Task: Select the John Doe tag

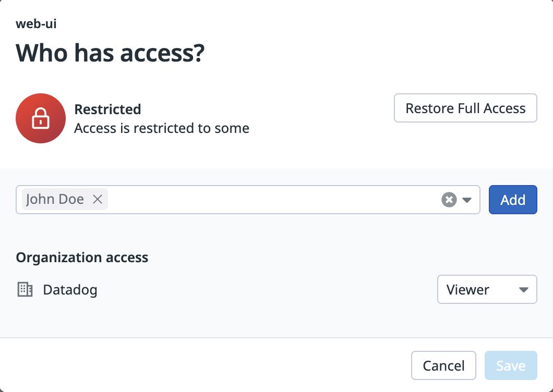Action: tap(55, 199)
